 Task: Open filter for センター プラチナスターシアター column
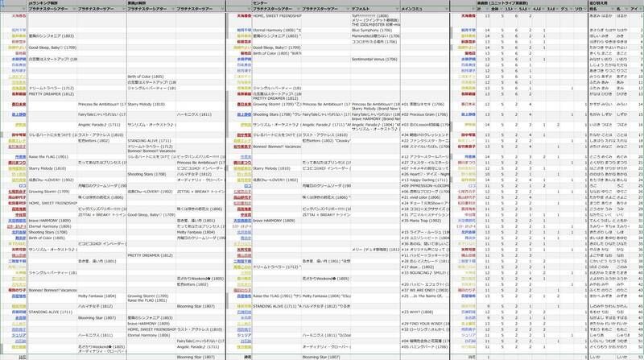click(298, 9)
